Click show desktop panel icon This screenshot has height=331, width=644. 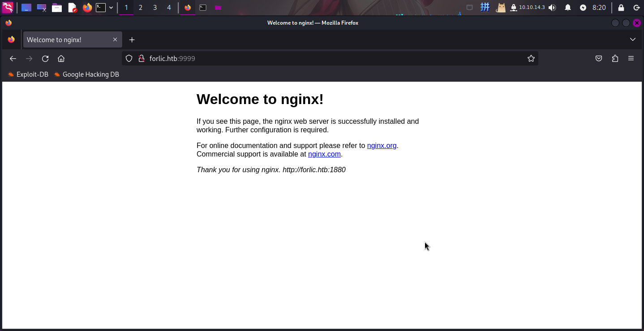[26, 8]
